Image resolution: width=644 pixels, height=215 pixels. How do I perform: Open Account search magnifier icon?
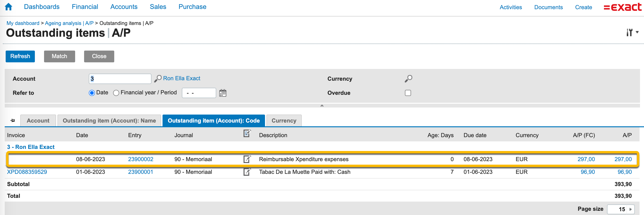coord(158,79)
